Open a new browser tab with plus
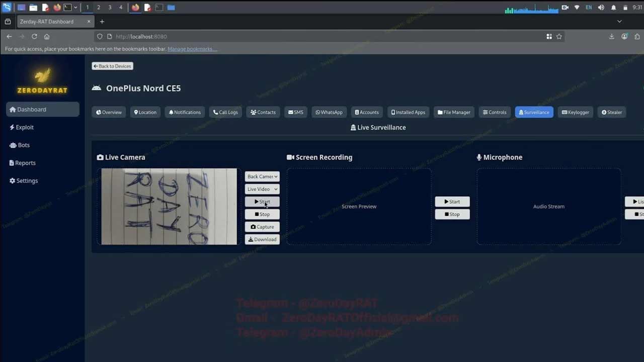The image size is (644, 362). [x=102, y=22]
